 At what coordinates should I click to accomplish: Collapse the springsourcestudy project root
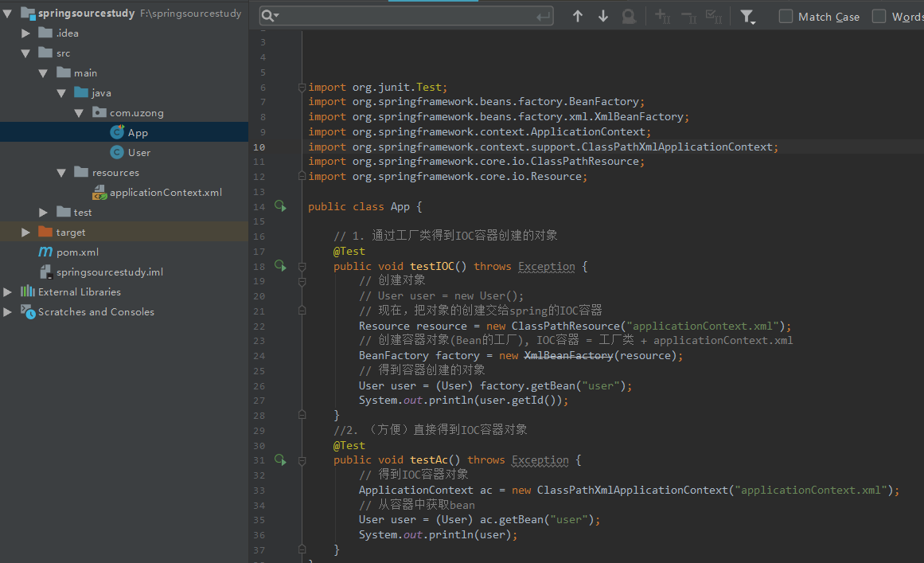(x=8, y=13)
